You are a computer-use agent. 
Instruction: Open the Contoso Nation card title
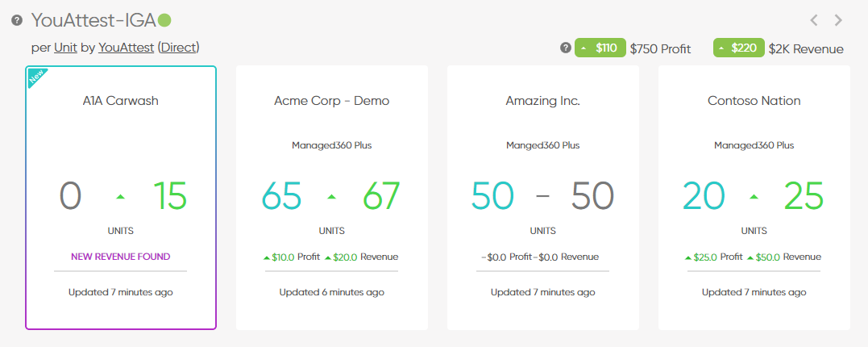[x=754, y=101]
